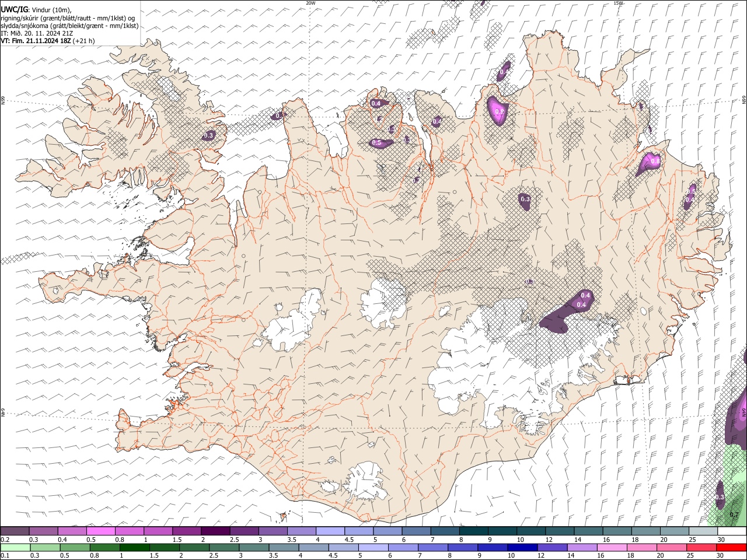Select the palest green 0.1 legend swatch
Image resolution: width=747 pixels, height=560 pixels.
(15, 547)
